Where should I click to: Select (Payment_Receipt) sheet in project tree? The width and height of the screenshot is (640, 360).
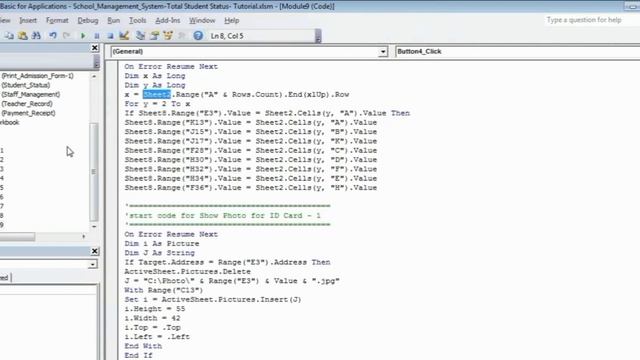(x=28, y=113)
